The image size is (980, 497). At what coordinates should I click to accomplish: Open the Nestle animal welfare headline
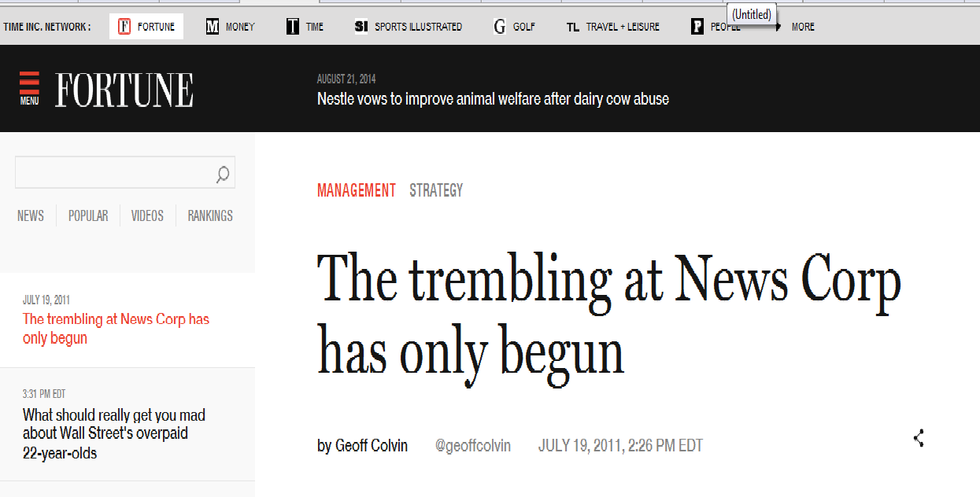pyautogui.click(x=492, y=98)
